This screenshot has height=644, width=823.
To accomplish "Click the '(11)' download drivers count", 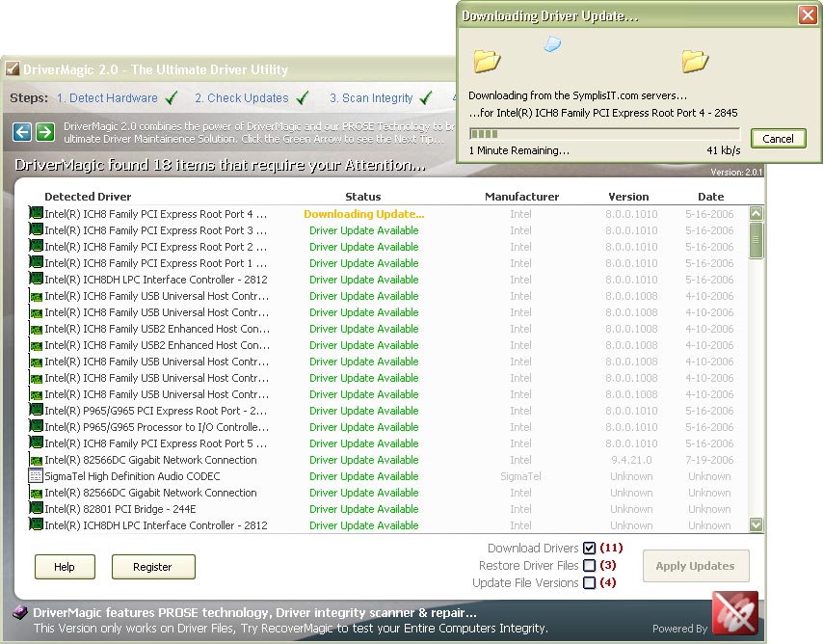I will (x=612, y=548).
